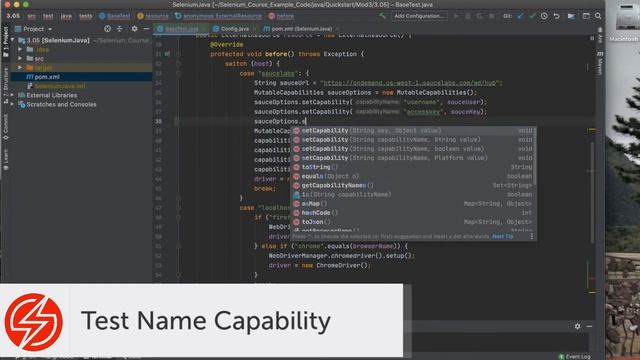Click java breadcrumb in navigation bar

66,16
